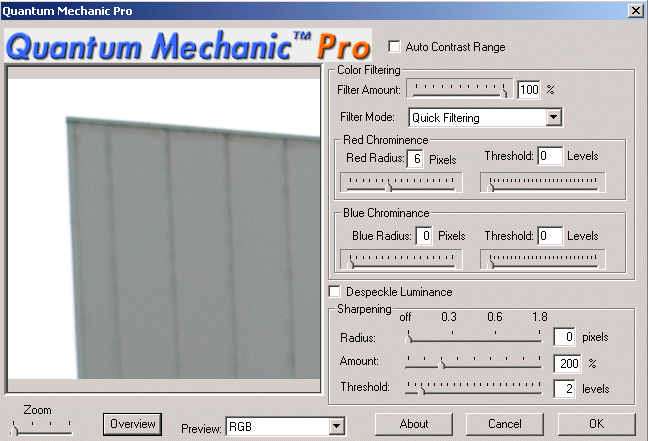Viewport: 648px width, 441px height.
Task: Click the Filter Amount percent field
Action: point(529,89)
